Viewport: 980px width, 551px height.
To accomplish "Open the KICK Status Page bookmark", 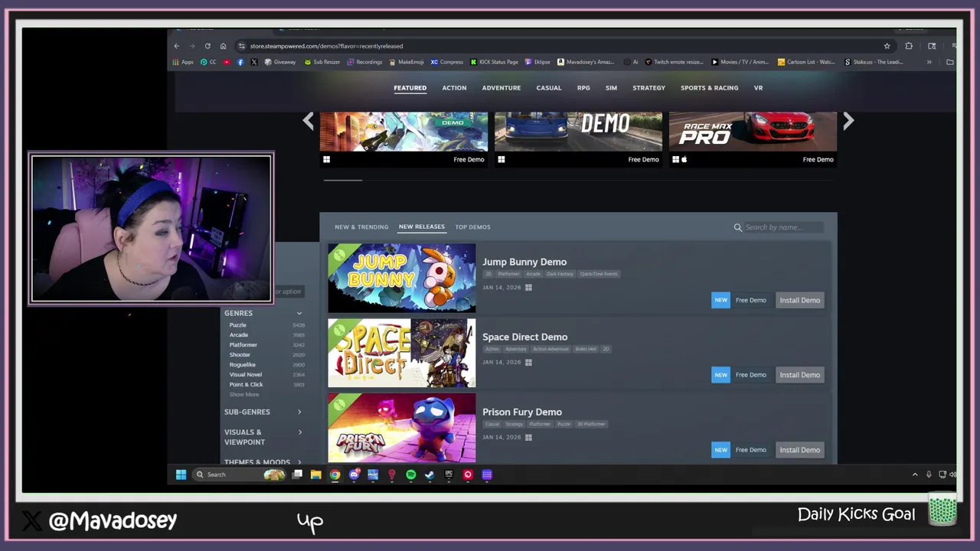I will [x=494, y=62].
